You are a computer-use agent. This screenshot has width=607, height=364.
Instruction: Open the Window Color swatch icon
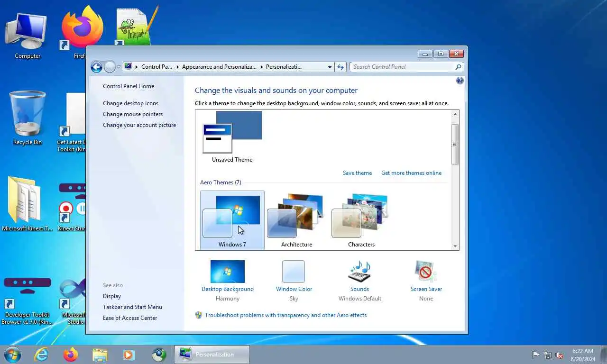coord(294,272)
